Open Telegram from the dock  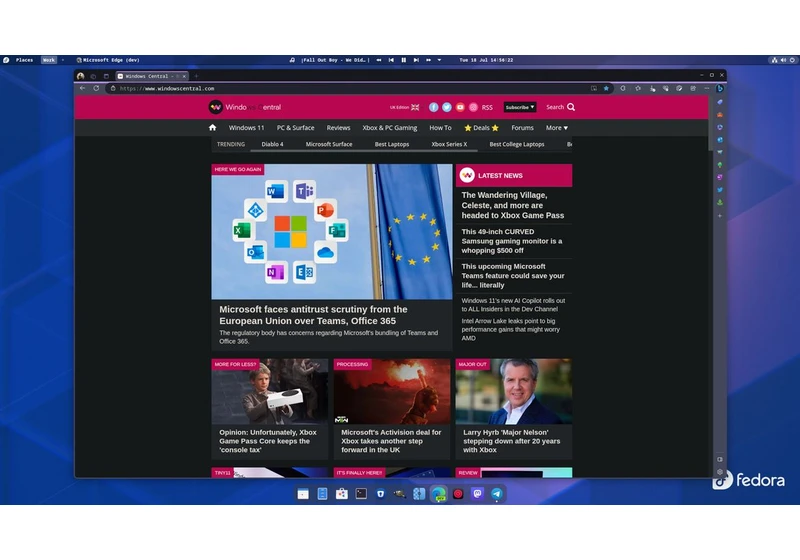(x=496, y=493)
